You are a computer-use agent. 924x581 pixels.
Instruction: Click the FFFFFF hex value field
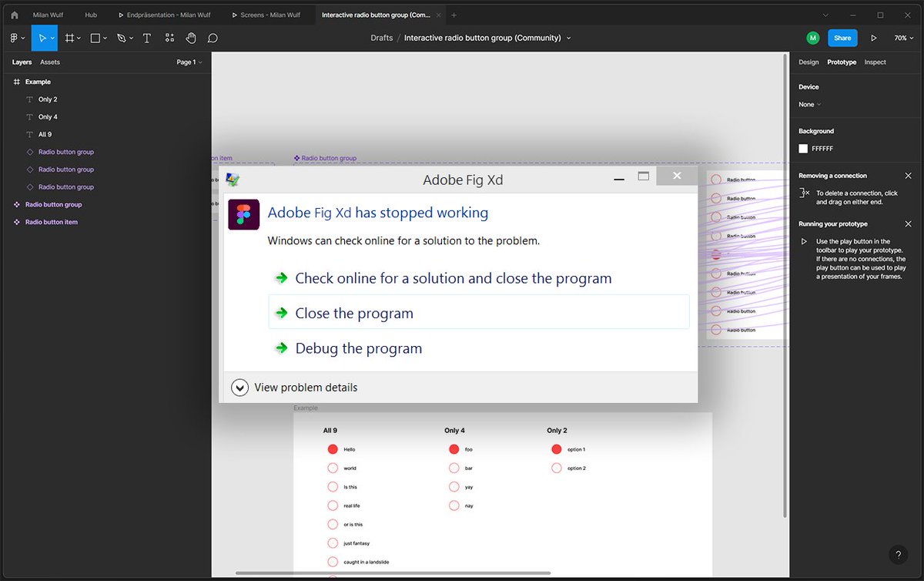(822, 149)
